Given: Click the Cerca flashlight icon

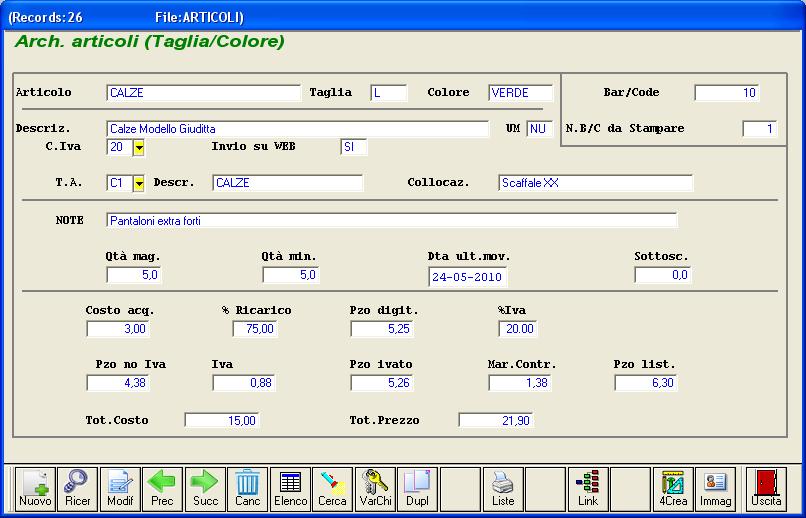Looking at the screenshot, I should coord(333,489).
